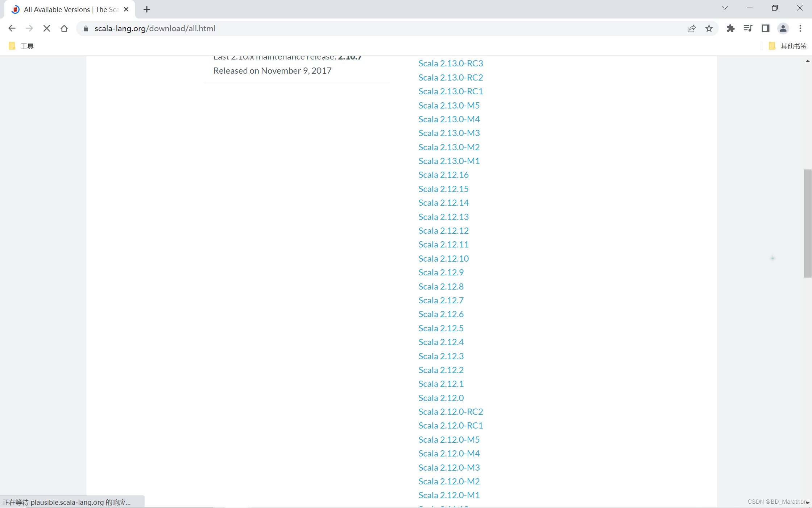
Task: Select the All Available Versions tab
Action: pyautogui.click(x=70, y=9)
